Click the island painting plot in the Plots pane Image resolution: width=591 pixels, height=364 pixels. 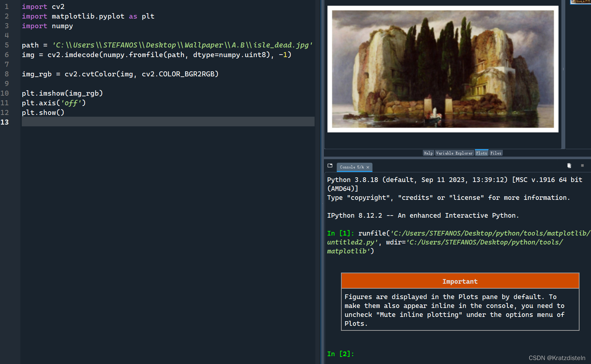[443, 69]
